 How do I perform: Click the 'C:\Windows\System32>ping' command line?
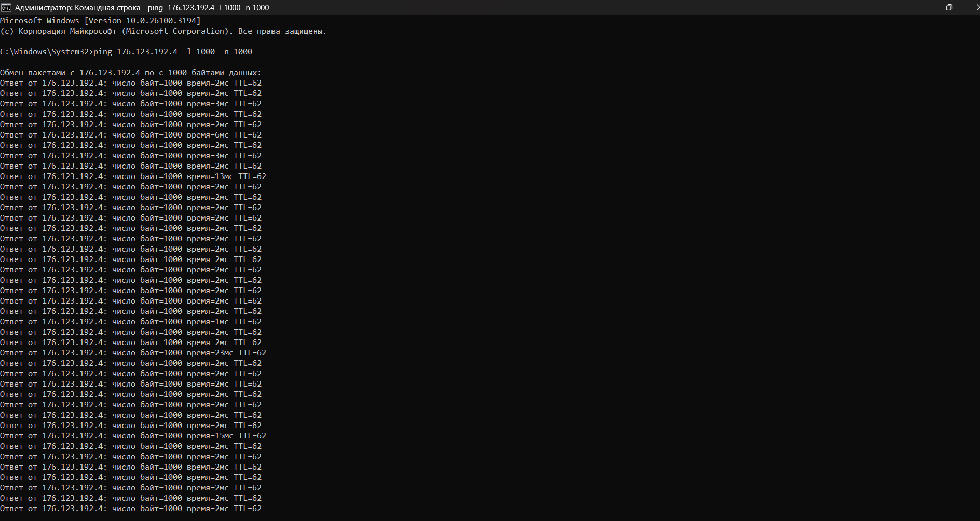pos(126,52)
